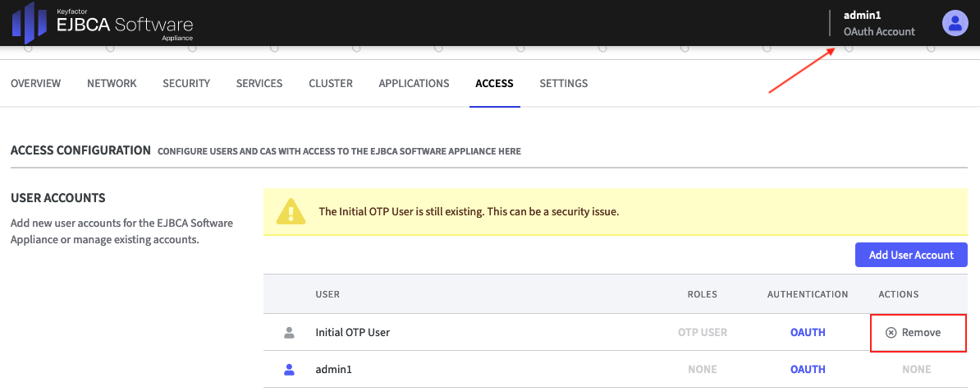Image resolution: width=980 pixels, height=392 pixels.
Task: Switch to the Overview tab
Action: 35,84
